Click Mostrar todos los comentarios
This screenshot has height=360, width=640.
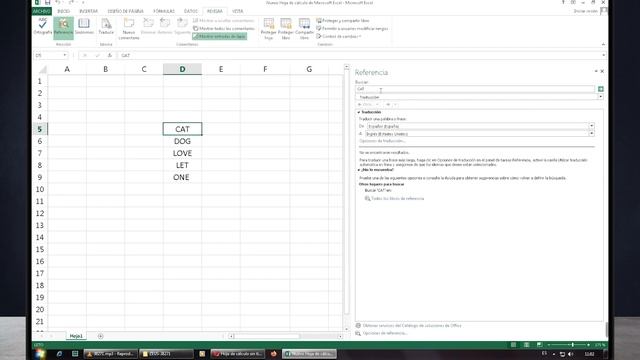(x=224, y=29)
